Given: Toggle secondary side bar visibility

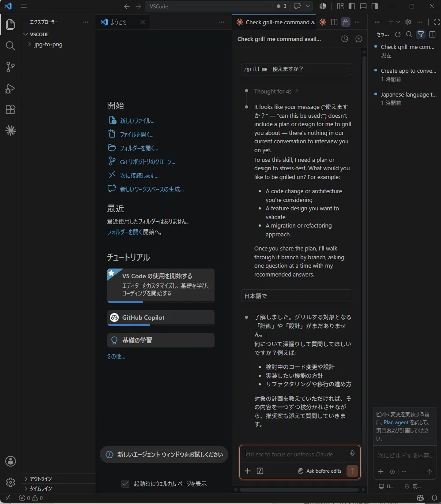Looking at the screenshot, I should pos(375,6).
